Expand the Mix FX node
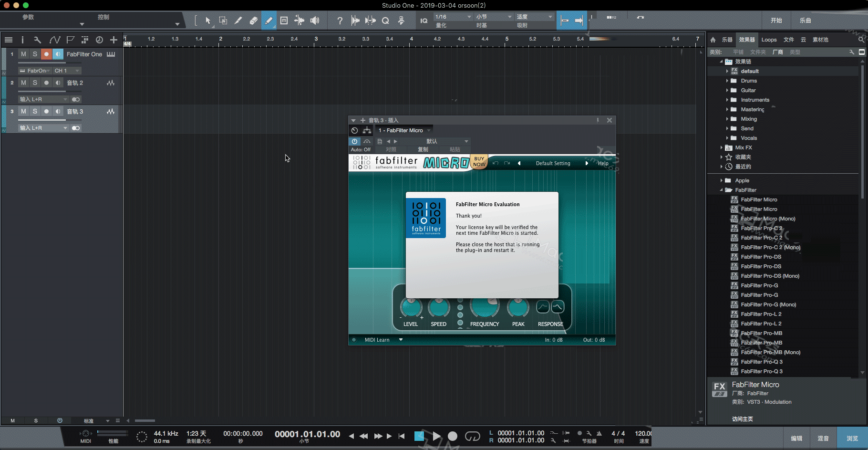 click(721, 147)
